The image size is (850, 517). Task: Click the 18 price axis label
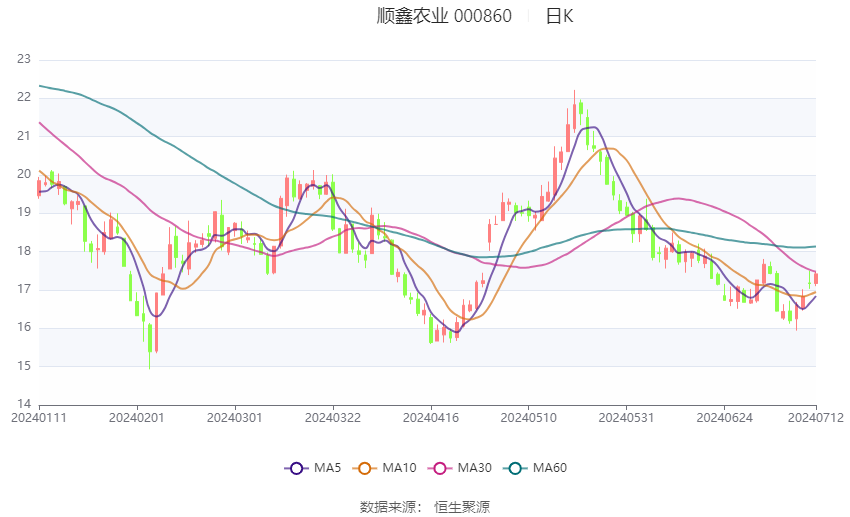tap(24, 251)
